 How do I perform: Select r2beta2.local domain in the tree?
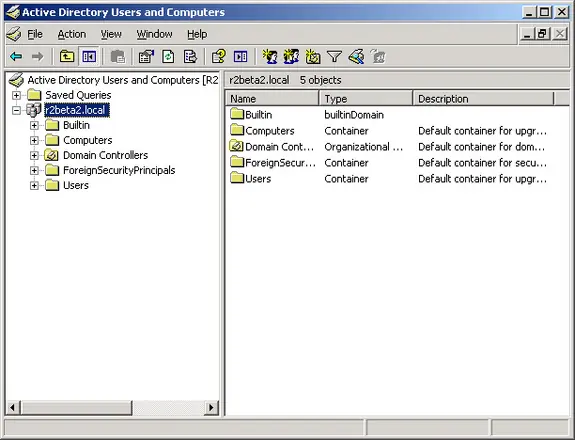[x=76, y=110]
